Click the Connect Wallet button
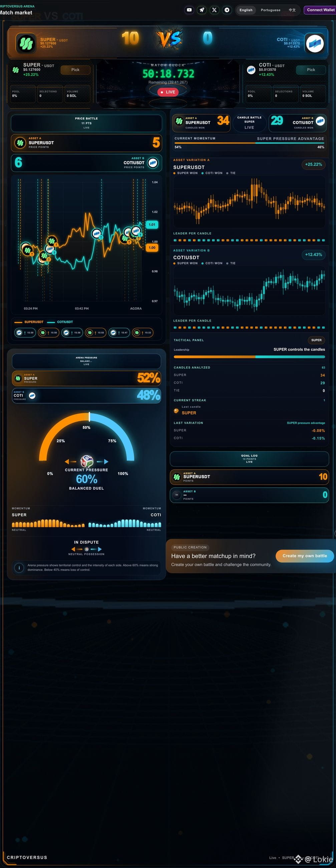The width and height of the screenshot is (336, 868). point(321,10)
